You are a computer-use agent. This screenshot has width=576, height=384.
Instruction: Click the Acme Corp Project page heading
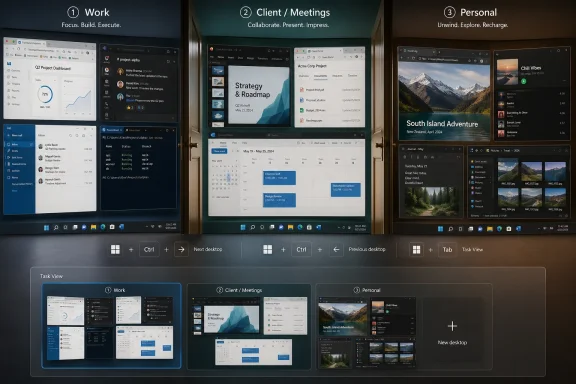[312, 66]
